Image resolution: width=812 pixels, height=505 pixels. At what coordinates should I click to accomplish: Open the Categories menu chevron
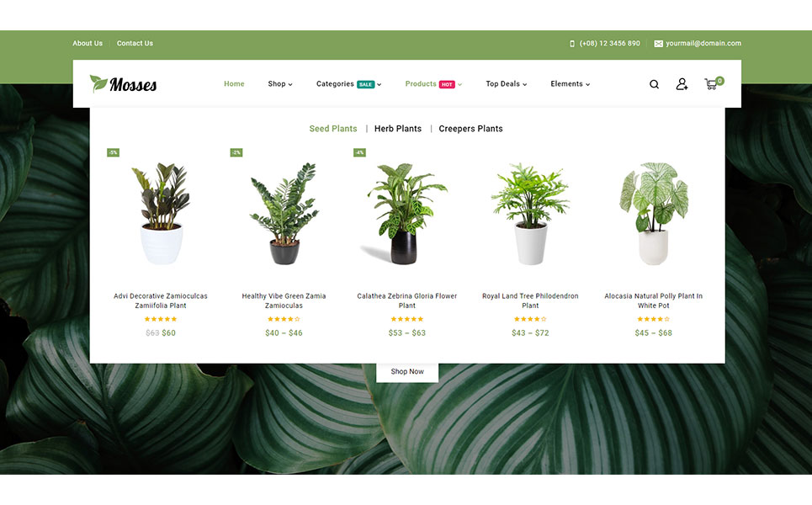(379, 84)
